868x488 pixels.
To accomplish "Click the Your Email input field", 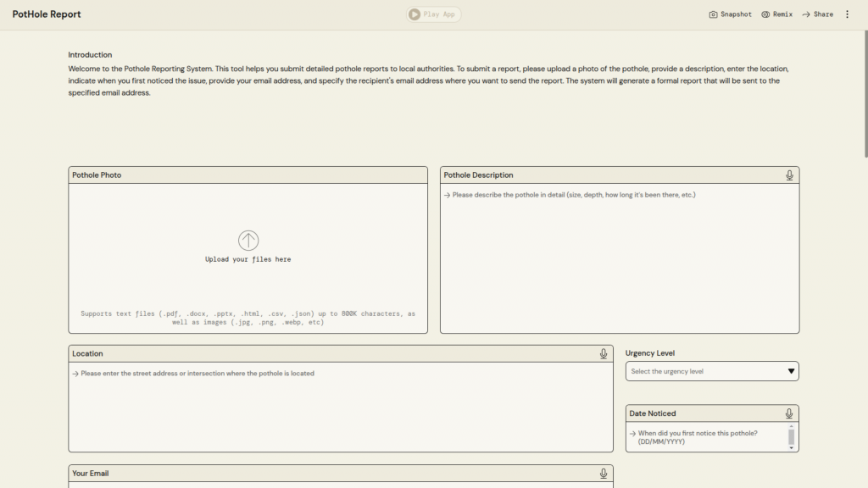I will click(x=340, y=485).
